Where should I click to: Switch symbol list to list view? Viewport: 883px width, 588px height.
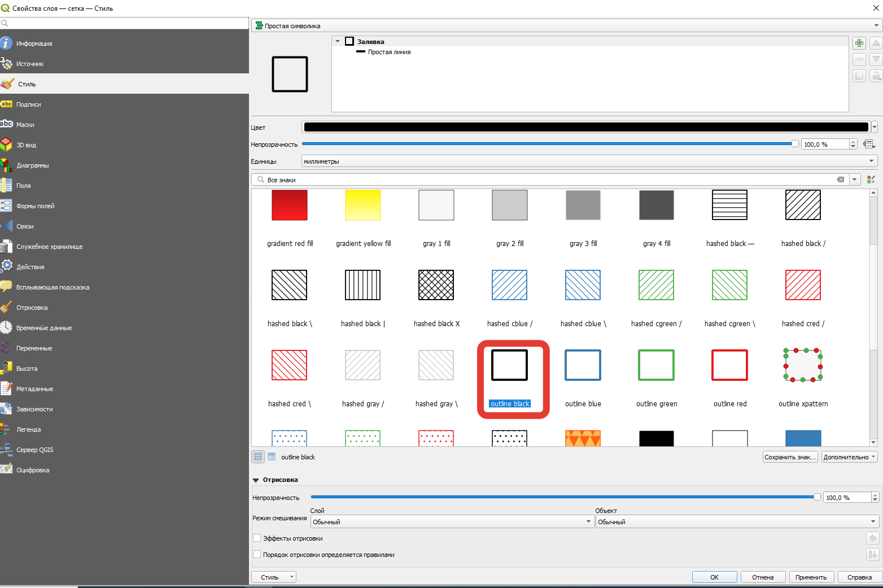coord(272,457)
